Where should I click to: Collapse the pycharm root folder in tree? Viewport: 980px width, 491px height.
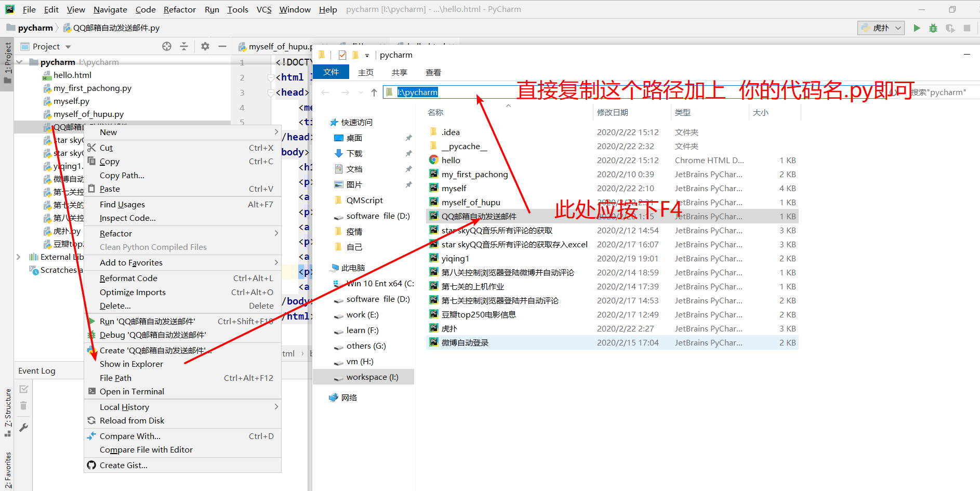19,62
